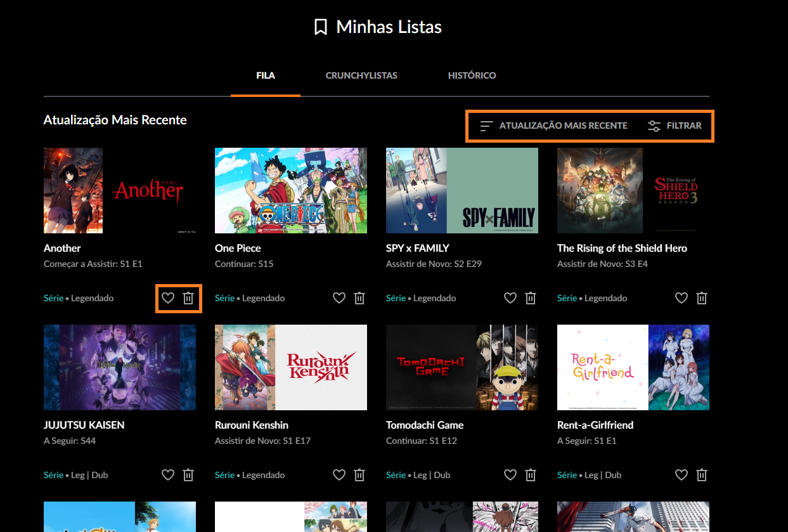Click 'Assistir de Novo: S2 E29' text
The image size is (788, 532).
(x=434, y=264)
